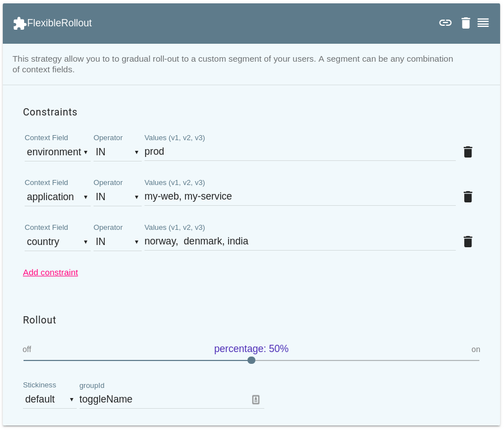The height and width of the screenshot is (430, 504).
Task: Delete the environment constraint with its trash icon
Action: coord(468,151)
